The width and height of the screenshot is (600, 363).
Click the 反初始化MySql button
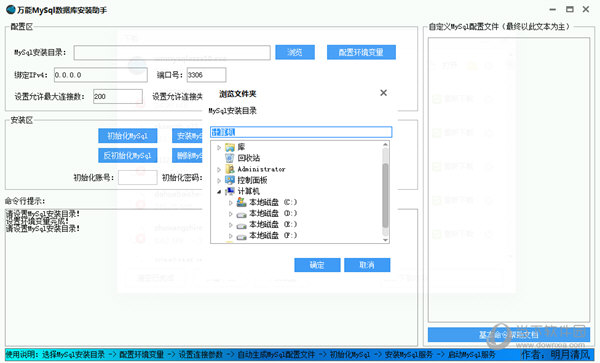pos(127,155)
